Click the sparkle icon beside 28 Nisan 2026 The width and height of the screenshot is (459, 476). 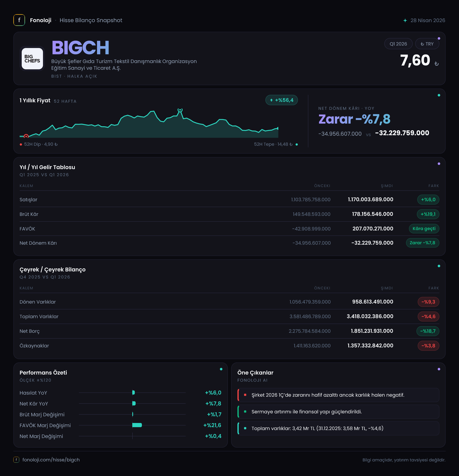405,20
